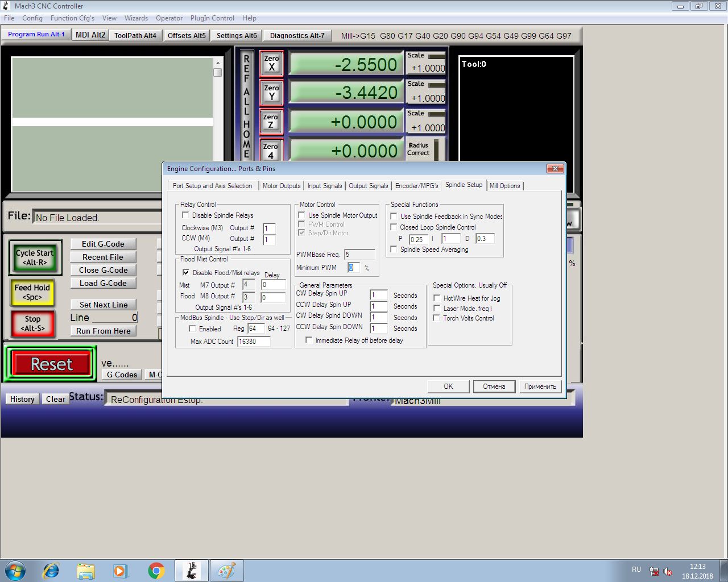The image size is (728, 582).
Task: Enable ModBus Spindle checkbox
Action: tap(192, 329)
